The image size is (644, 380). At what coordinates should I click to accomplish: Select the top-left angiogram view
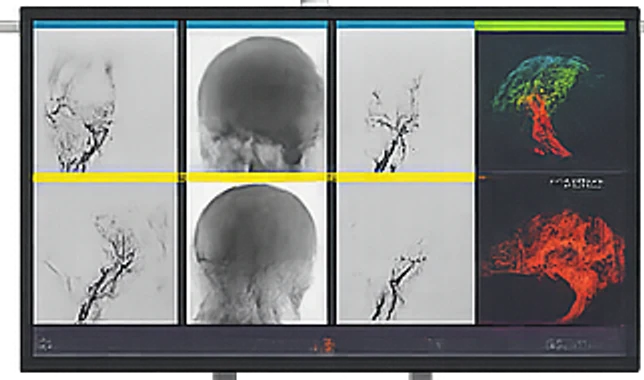tap(106, 100)
